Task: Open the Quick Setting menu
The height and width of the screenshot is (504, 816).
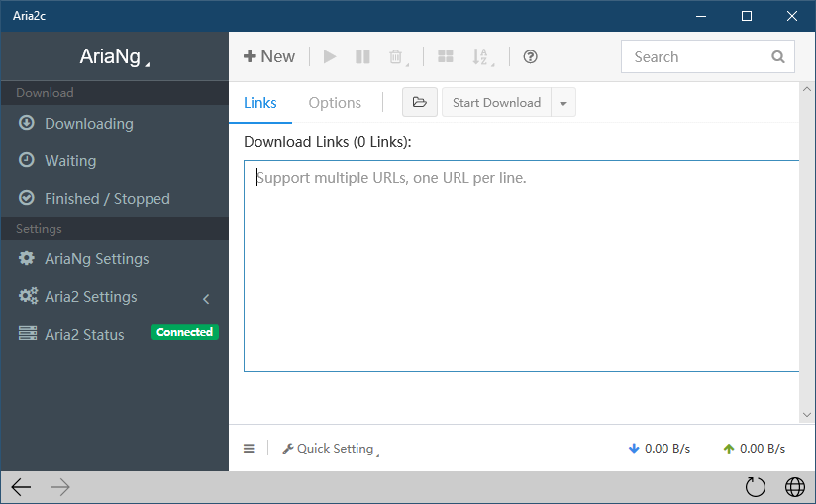Action: [331, 449]
